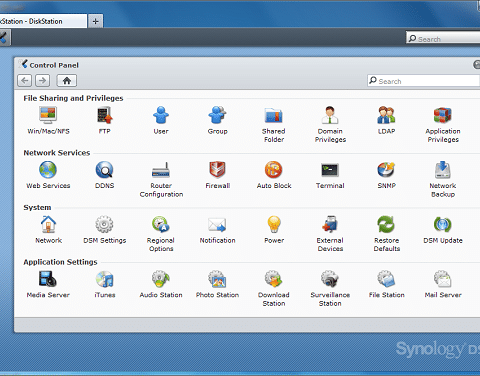Click the Control Panel search field
Viewport: 480px width, 376px height.
[424, 81]
